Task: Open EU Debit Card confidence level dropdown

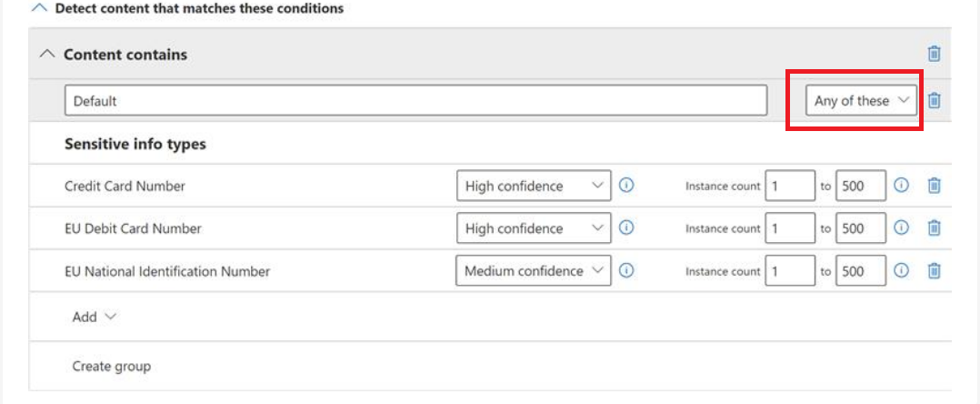Action: coord(534,228)
